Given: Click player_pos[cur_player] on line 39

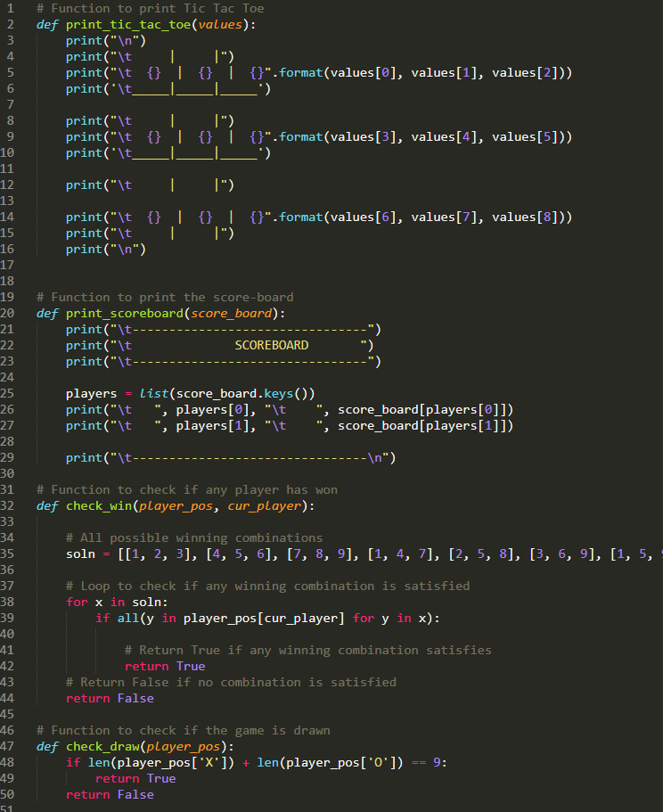Looking at the screenshot, I should click(264, 619).
